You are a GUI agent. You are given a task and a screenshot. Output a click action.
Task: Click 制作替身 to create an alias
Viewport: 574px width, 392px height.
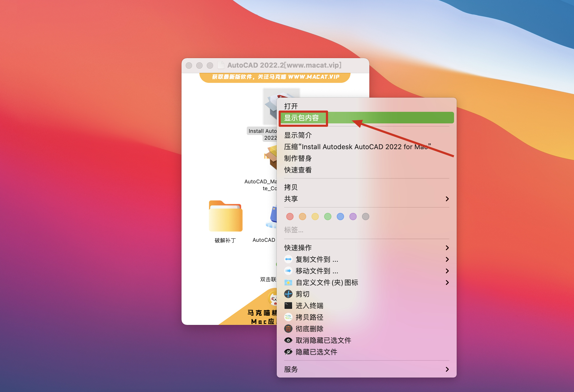click(x=298, y=158)
